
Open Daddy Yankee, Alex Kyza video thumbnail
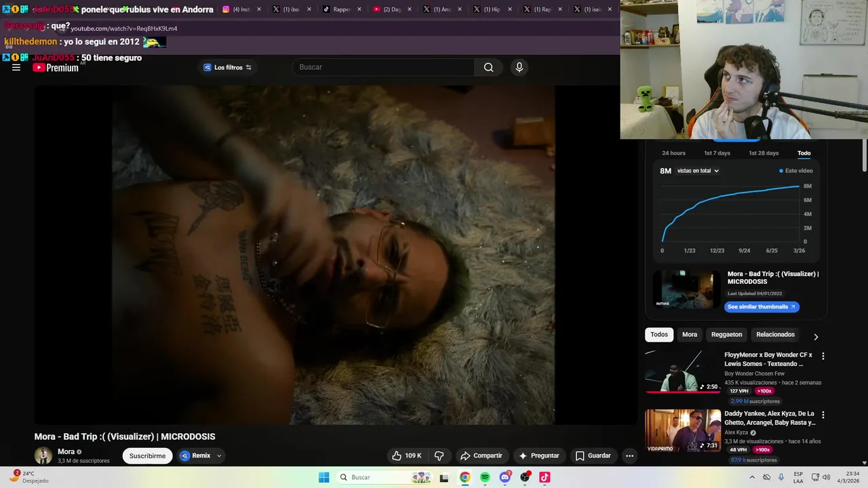683,430
